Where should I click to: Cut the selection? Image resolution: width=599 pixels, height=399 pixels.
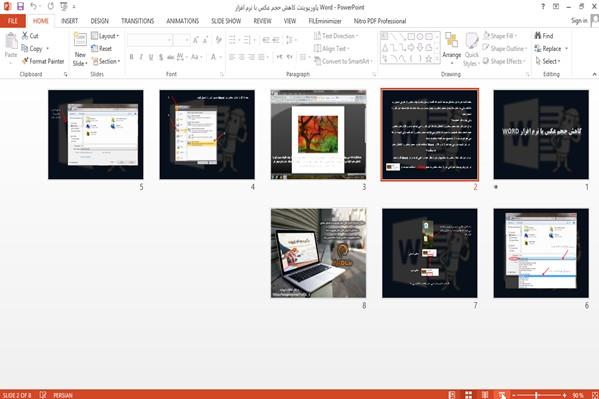tap(30, 36)
